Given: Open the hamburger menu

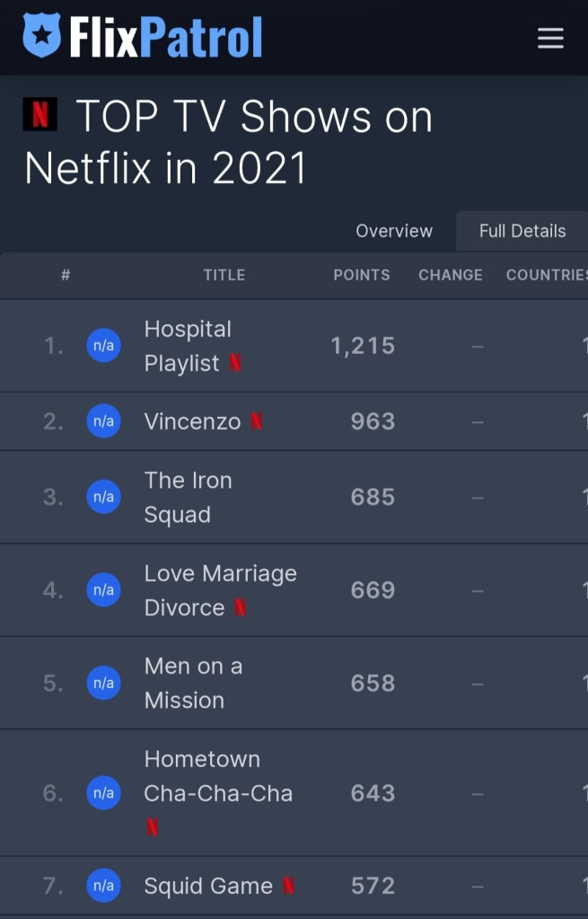Looking at the screenshot, I should coord(549,38).
